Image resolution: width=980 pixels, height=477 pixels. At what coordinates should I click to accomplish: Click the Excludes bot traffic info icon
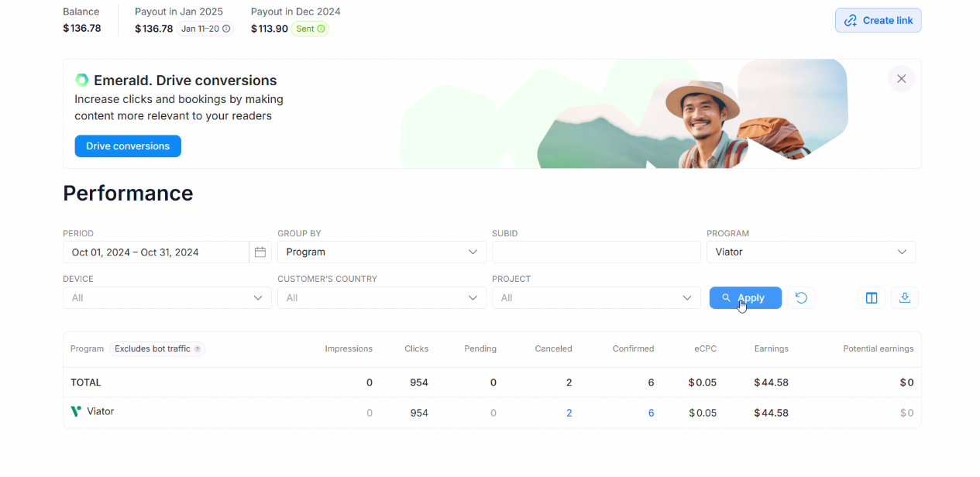coord(198,349)
